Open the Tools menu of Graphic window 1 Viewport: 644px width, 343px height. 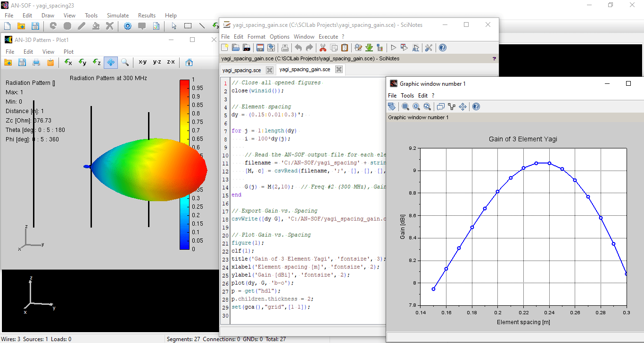(x=407, y=95)
